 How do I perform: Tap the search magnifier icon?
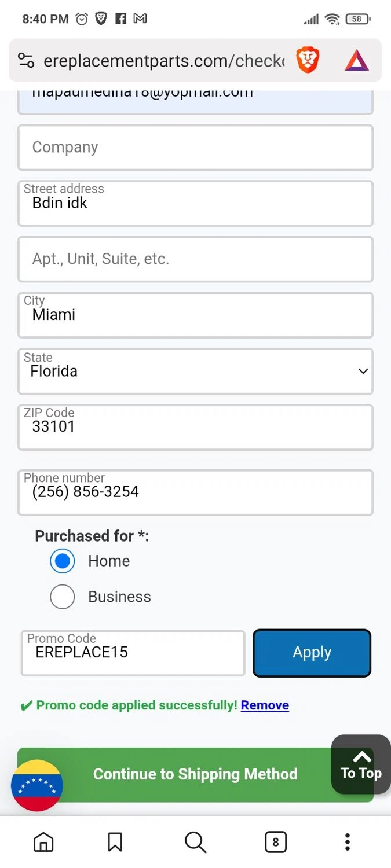click(x=195, y=842)
